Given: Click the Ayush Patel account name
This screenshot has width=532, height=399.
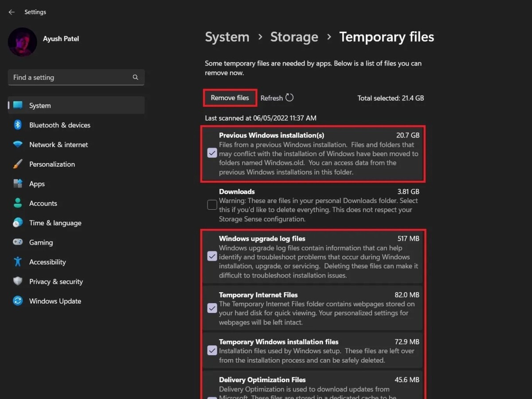Looking at the screenshot, I should pos(61,39).
